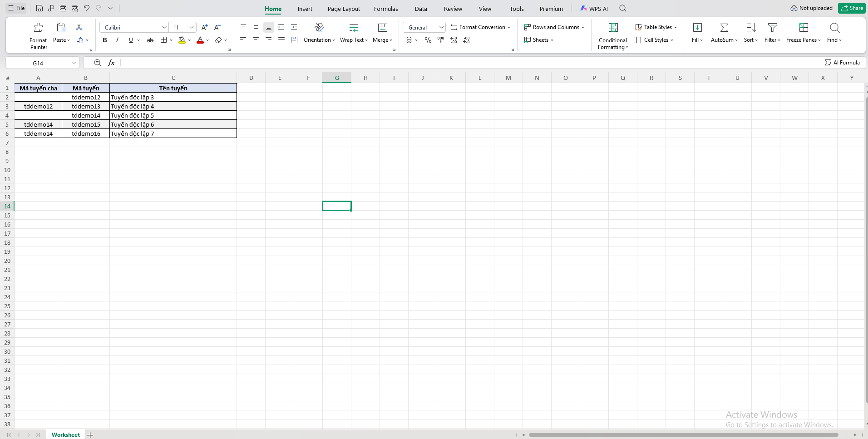Click the AutoSum sigma icon
Viewport: 868px width, 439px height.
point(724,28)
